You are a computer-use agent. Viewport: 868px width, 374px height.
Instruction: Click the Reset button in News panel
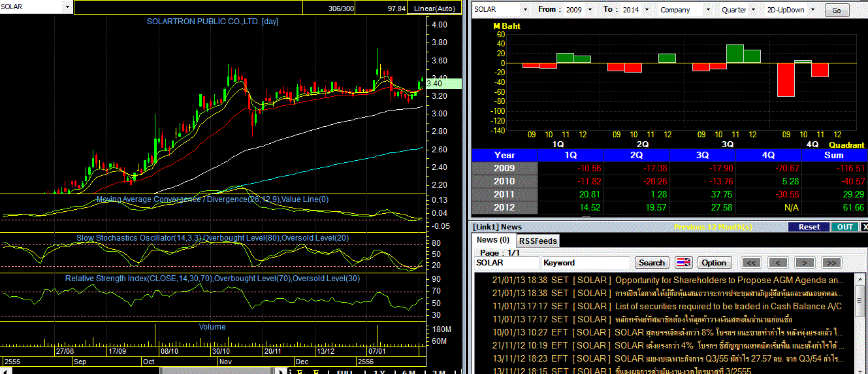809,227
